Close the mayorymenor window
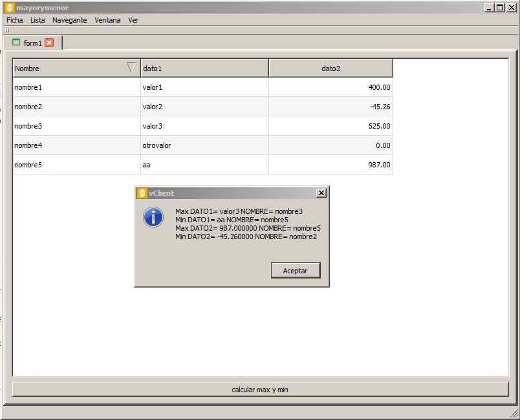Screen dimensions: 520x420 pyautogui.click(x=511, y=8)
